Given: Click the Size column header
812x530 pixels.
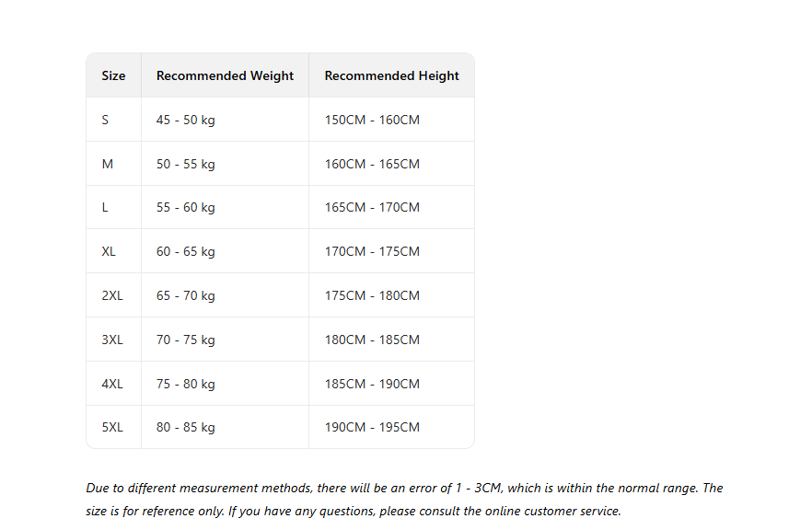Looking at the screenshot, I should (x=113, y=75).
